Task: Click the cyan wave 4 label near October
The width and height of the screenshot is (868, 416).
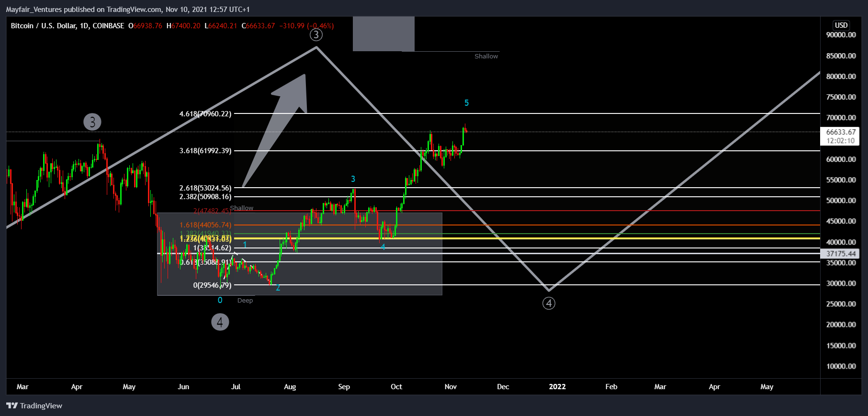Action: (383, 247)
